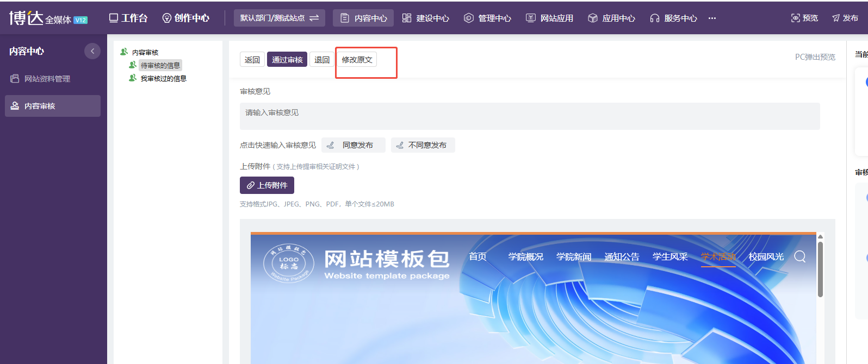868x364 pixels.
Task: Collapse the 内容中心 sidebar with the chevron
Action: pyautogui.click(x=92, y=51)
